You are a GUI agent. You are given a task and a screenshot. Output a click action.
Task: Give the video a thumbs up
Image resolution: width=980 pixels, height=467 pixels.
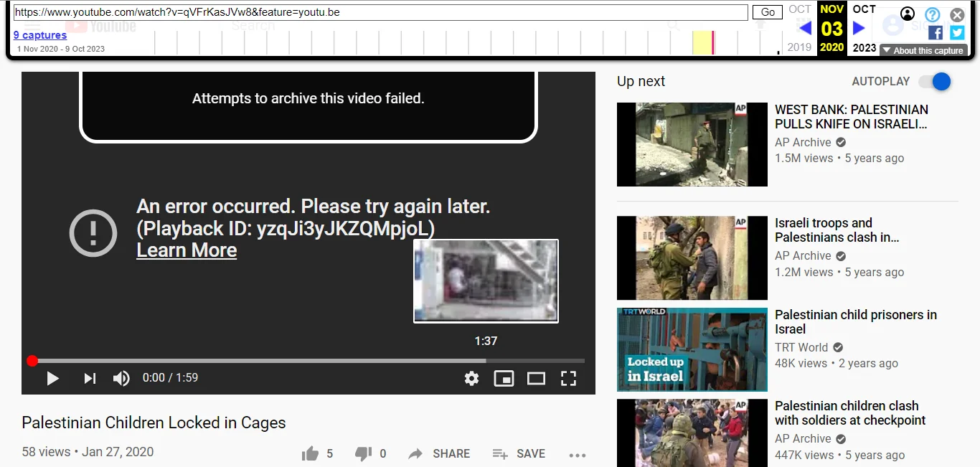point(311,453)
